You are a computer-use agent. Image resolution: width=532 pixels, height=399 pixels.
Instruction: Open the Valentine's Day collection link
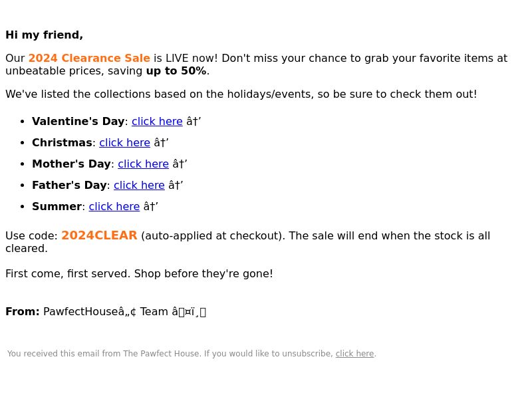(x=157, y=122)
